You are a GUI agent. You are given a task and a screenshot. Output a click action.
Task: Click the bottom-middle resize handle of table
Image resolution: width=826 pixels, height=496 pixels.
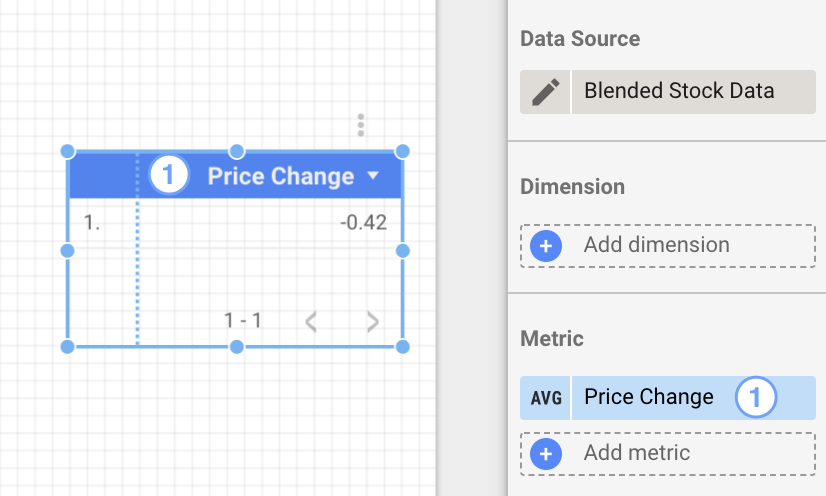[237, 347]
